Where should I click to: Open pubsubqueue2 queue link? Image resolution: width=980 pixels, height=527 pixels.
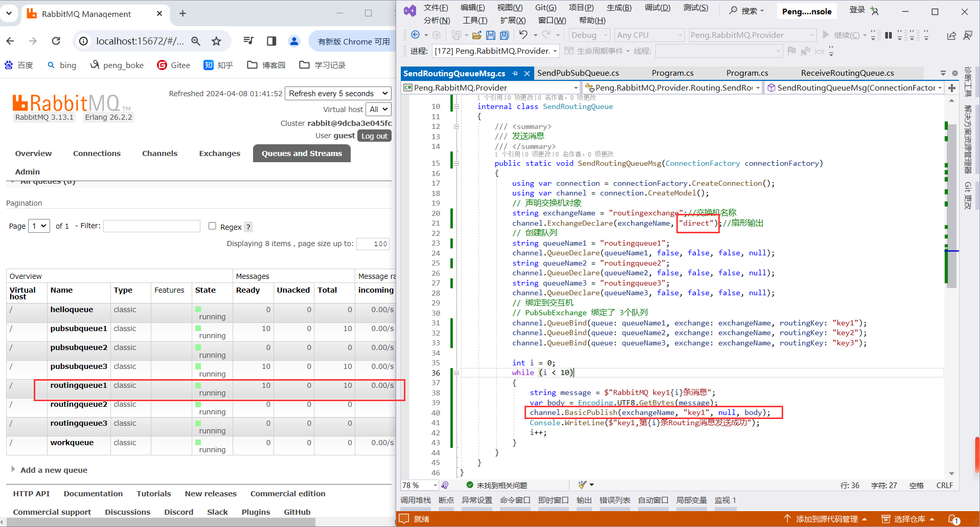coord(79,347)
